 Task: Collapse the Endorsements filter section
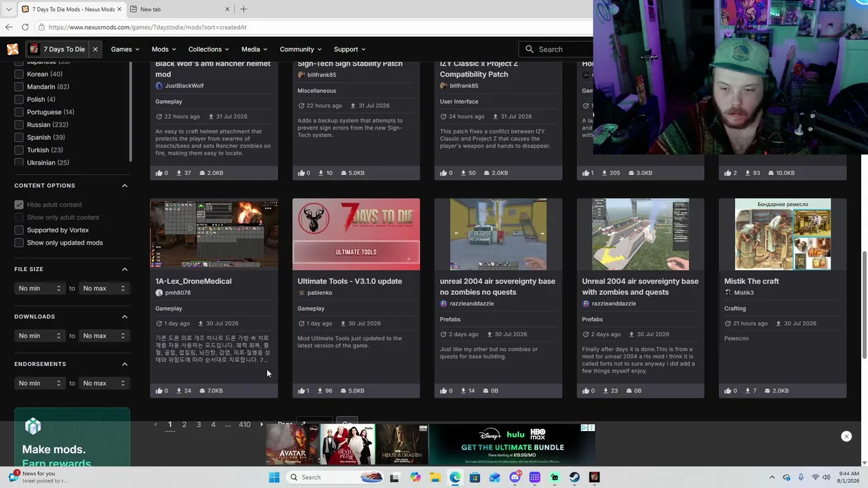click(125, 364)
